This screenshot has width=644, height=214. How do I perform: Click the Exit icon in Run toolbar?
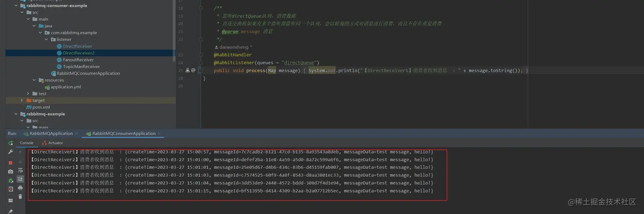11,189
